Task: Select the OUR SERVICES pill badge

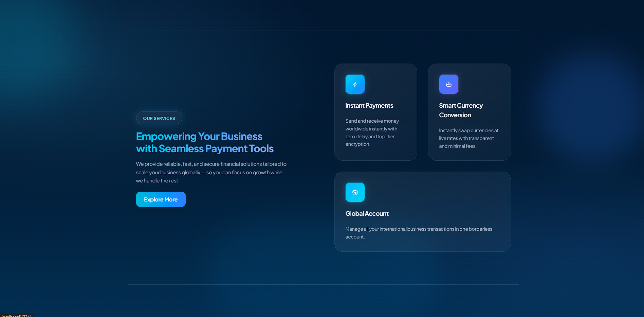Action: coord(159,118)
